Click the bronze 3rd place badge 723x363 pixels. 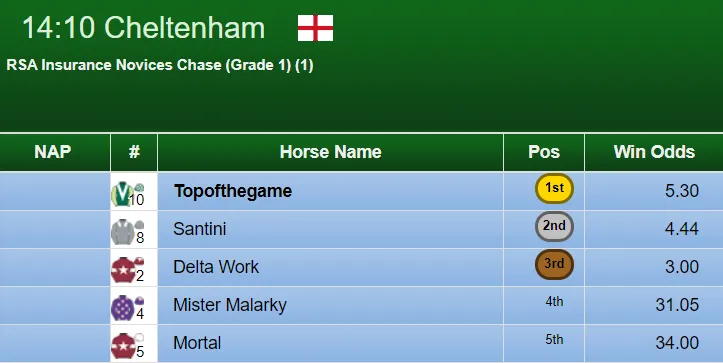(x=554, y=264)
